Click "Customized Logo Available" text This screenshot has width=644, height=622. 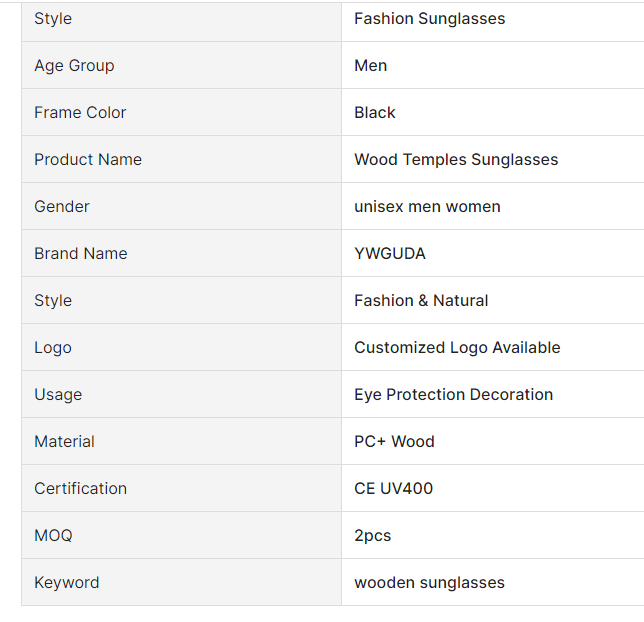457,348
